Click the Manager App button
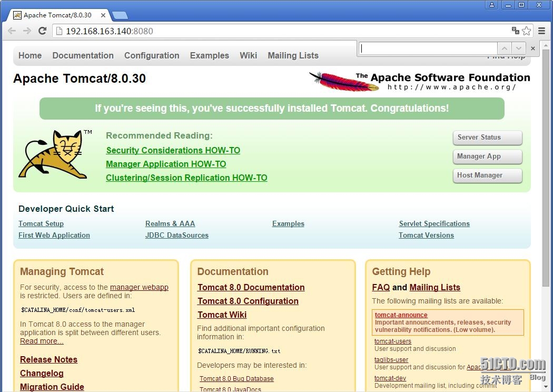 click(487, 156)
